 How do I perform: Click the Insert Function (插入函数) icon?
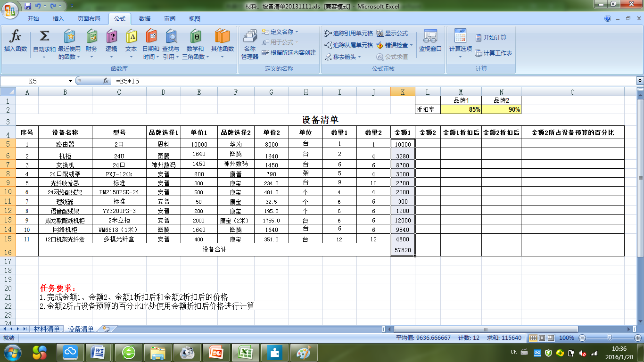16,36
